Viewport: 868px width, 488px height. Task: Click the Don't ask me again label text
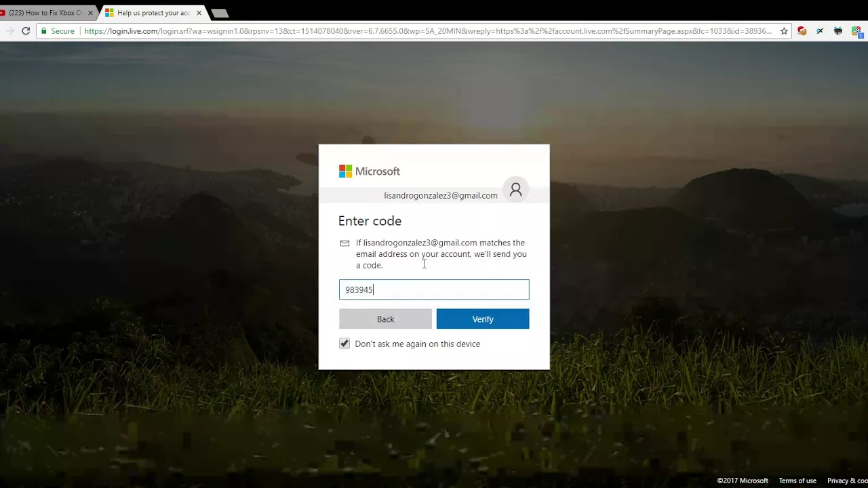tap(417, 344)
